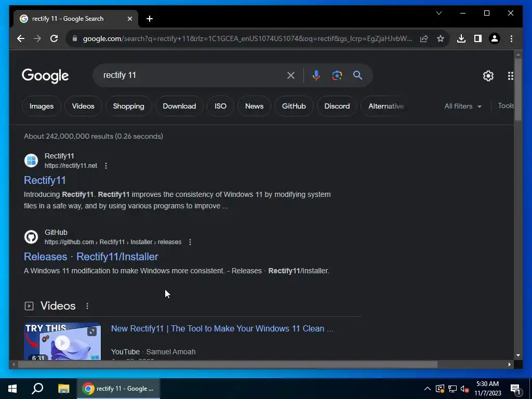The image size is (532, 399).
Task: Open the Rectify11 result title link
Action: click(x=45, y=180)
